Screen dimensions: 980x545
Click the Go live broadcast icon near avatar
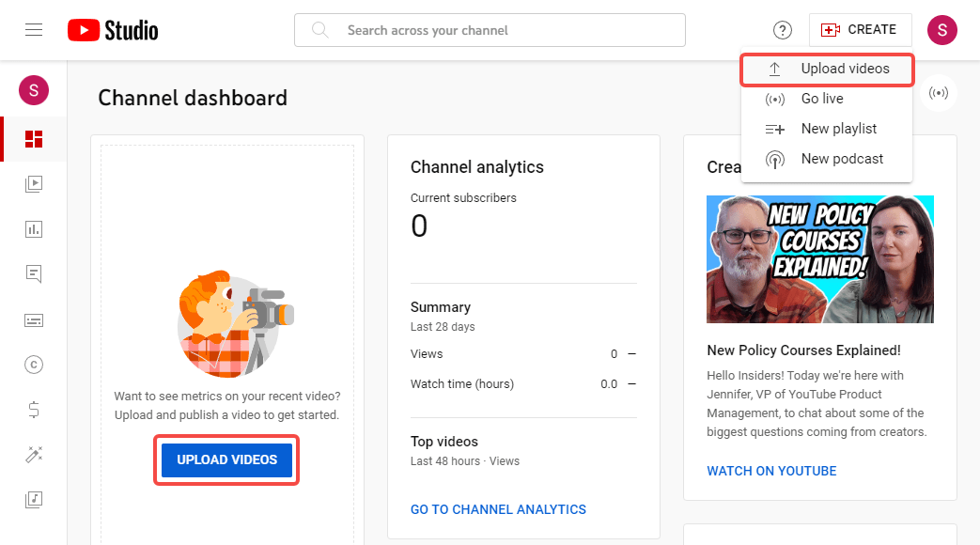(x=938, y=93)
